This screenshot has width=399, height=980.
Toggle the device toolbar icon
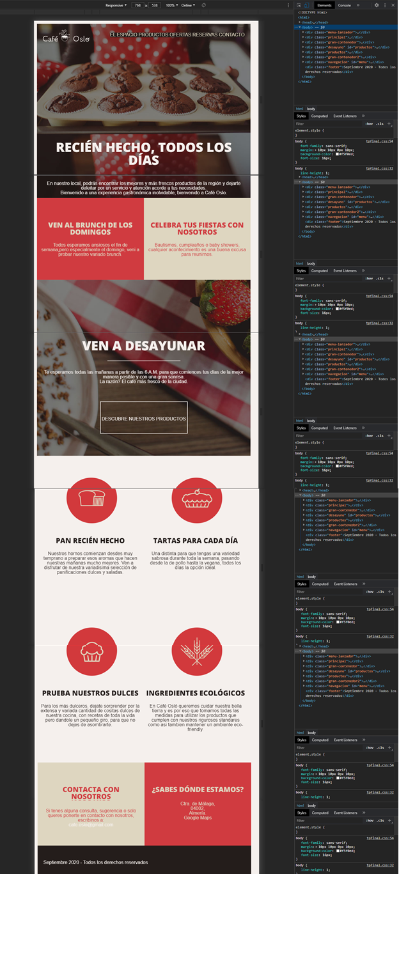pos(306,5)
